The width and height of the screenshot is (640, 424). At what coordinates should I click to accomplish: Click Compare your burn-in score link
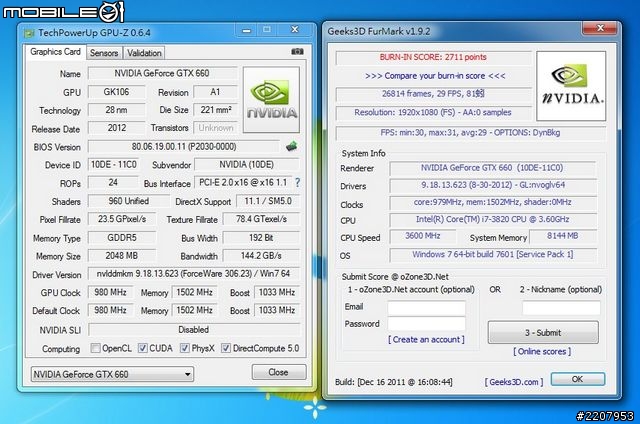[435, 76]
